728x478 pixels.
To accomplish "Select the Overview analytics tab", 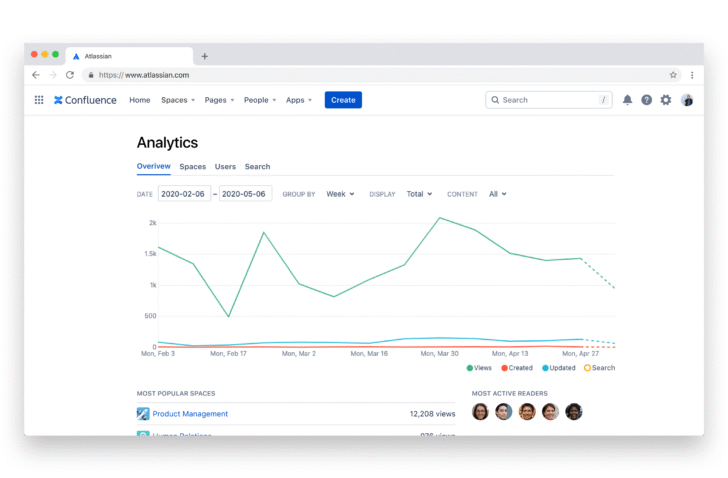I will (x=154, y=166).
